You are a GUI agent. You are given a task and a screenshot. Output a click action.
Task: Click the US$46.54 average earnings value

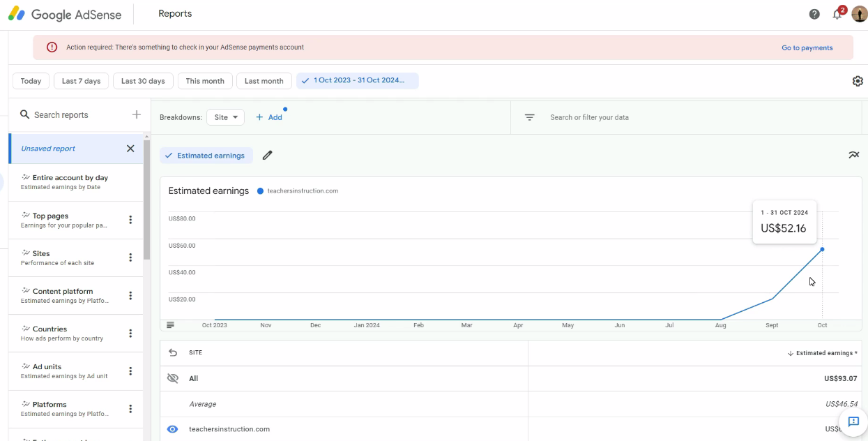tap(842, 404)
